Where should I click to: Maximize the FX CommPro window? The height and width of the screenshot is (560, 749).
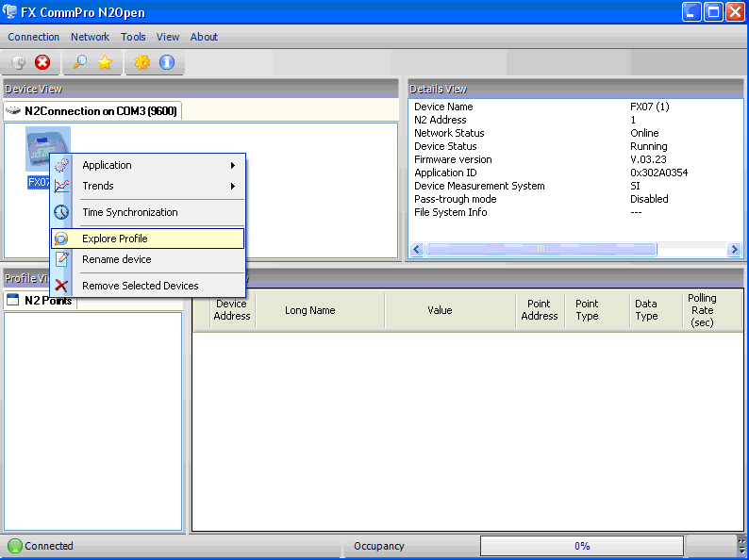click(x=713, y=12)
